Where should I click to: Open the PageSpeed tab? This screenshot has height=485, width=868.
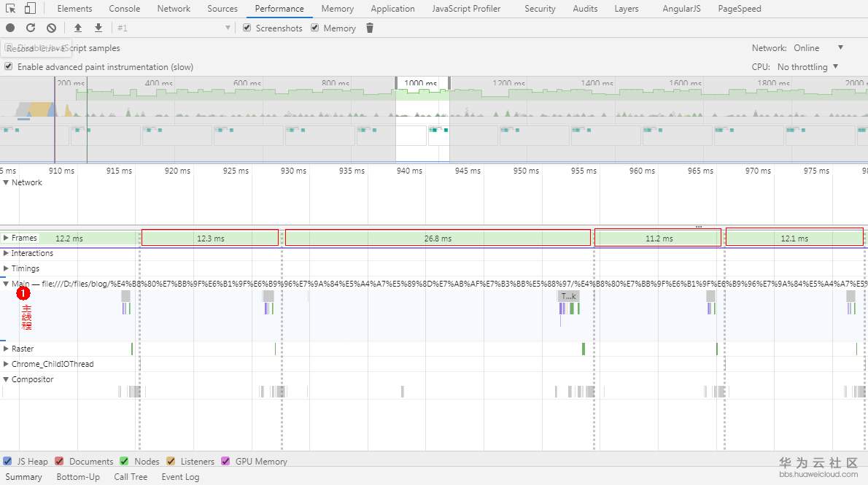pos(740,8)
